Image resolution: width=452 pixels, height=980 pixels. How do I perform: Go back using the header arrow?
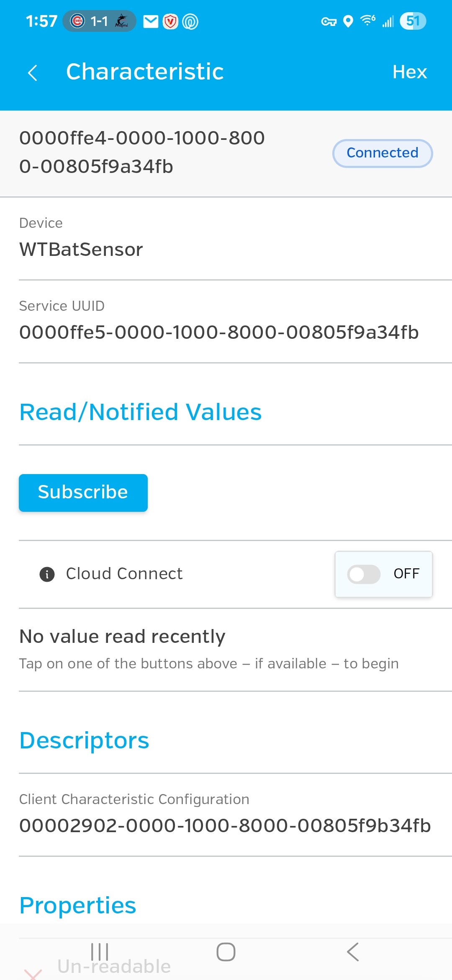point(33,72)
